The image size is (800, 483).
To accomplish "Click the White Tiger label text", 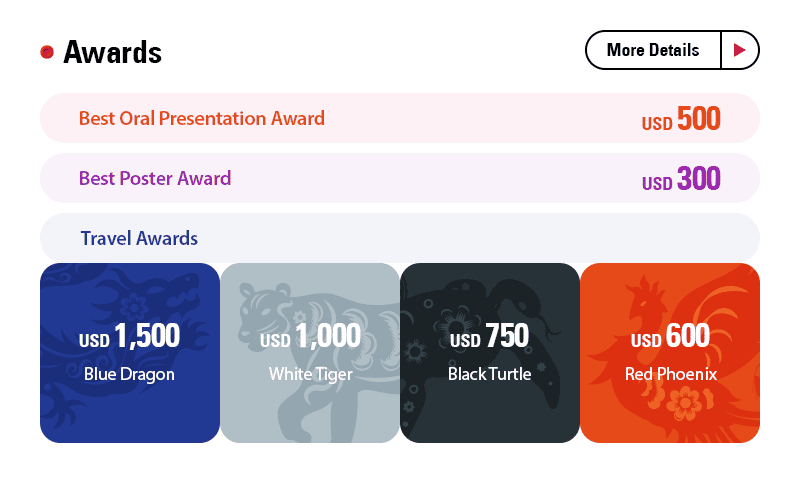I will click(x=310, y=375).
